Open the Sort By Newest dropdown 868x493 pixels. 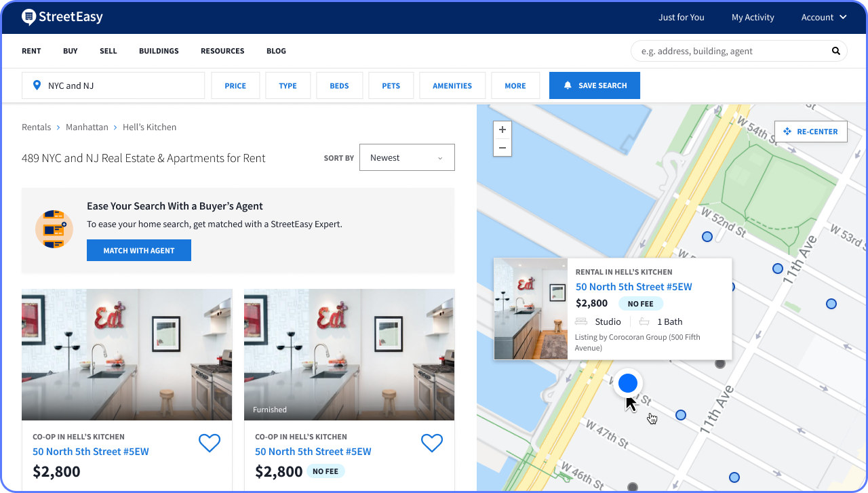tap(407, 157)
